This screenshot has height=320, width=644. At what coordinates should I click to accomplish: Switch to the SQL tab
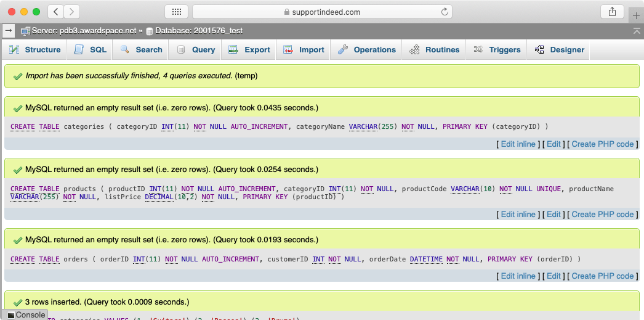91,50
